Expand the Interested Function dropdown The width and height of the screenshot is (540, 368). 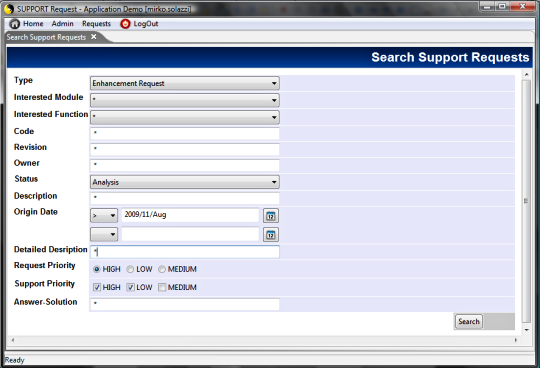[185, 117]
